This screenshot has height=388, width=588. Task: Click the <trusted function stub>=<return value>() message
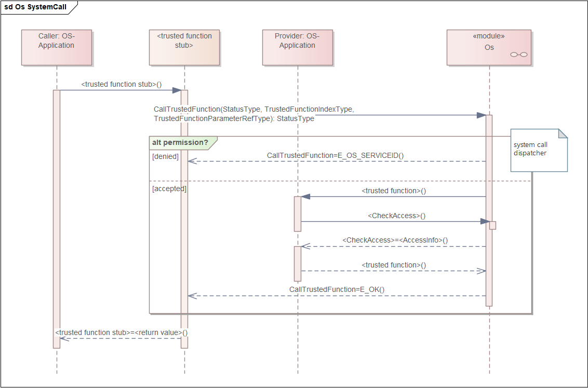(x=122, y=332)
